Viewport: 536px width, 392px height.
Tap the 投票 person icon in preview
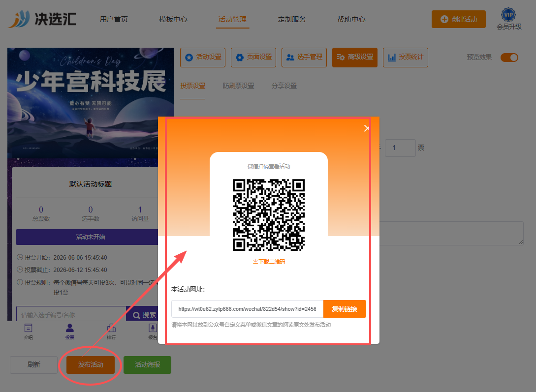70,332
